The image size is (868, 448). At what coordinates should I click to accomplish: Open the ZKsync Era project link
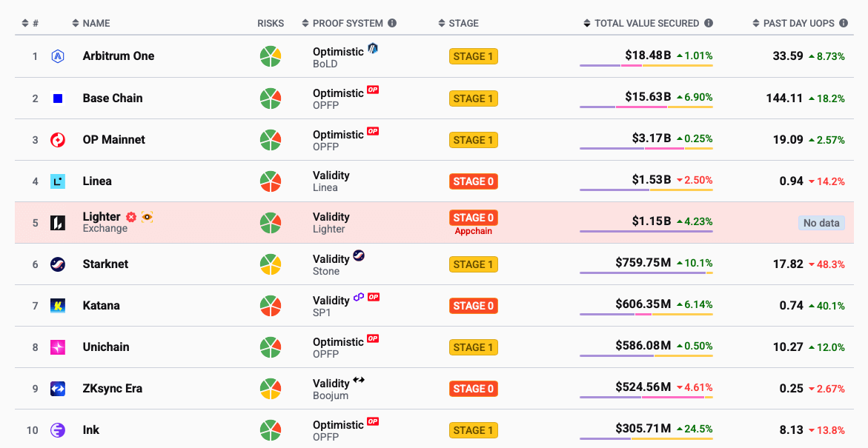pyautogui.click(x=113, y=389)
